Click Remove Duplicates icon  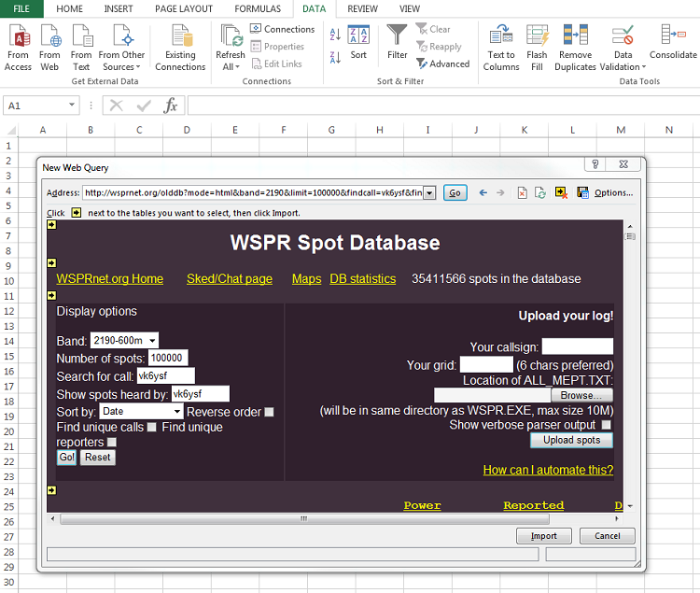click(x=575, y=47)
